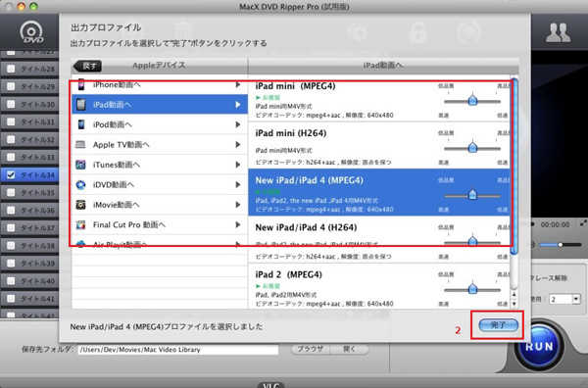Click the iPad tablet icon in the selected row
Viewport: 588px width, 388px height.
click(x=81, y=104)
